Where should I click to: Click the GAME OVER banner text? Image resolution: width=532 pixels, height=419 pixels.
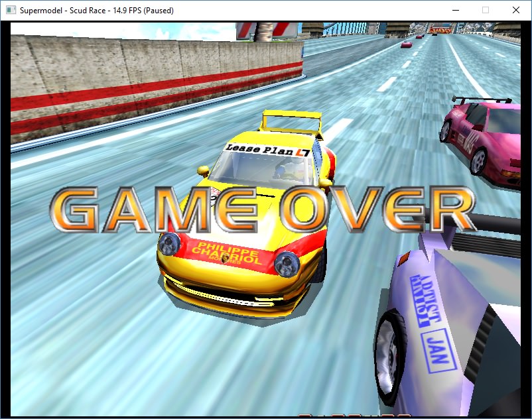point(263,209)
